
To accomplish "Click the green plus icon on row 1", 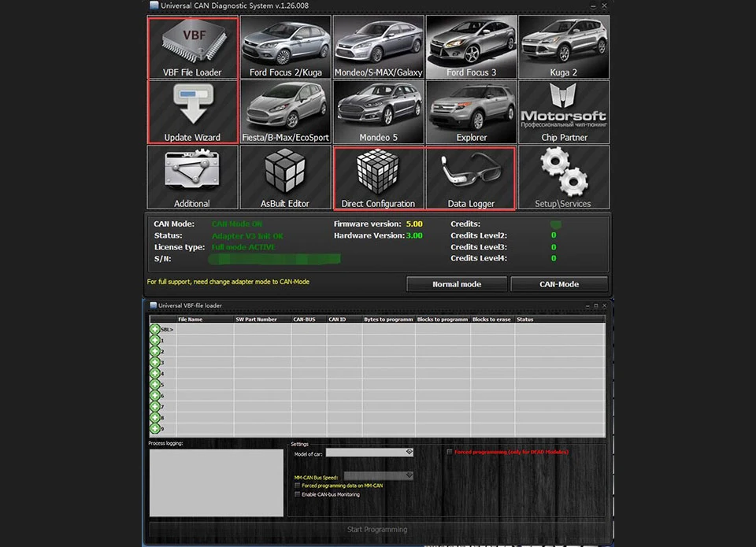I will click(155, 340).
